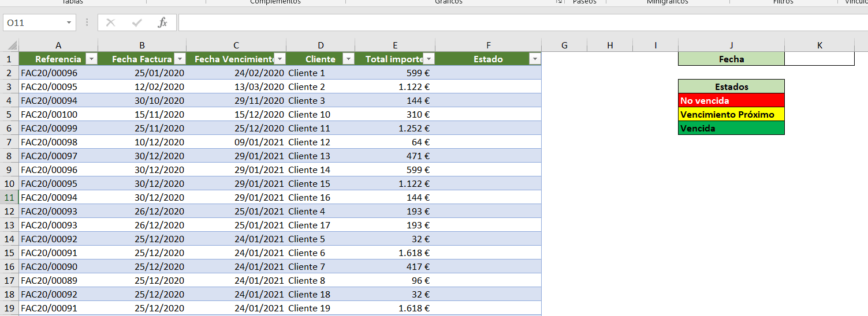The width and height of the screenshot is (868, 316).
Task: Click due date 25/12/2020
Action: click(x=236, y=128)
